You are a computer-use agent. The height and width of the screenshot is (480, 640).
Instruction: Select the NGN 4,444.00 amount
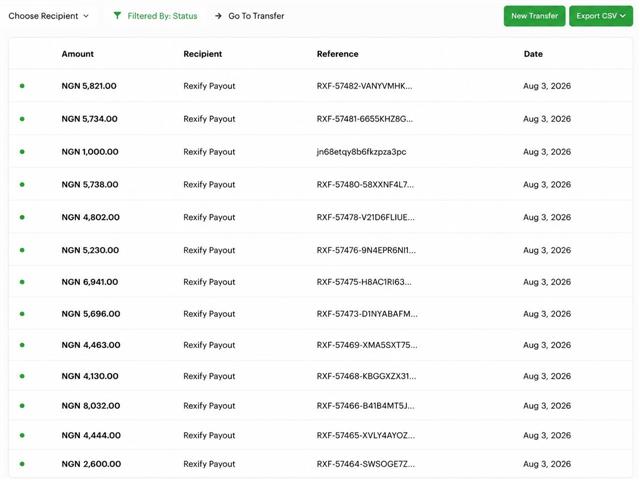tap(91, 436)
